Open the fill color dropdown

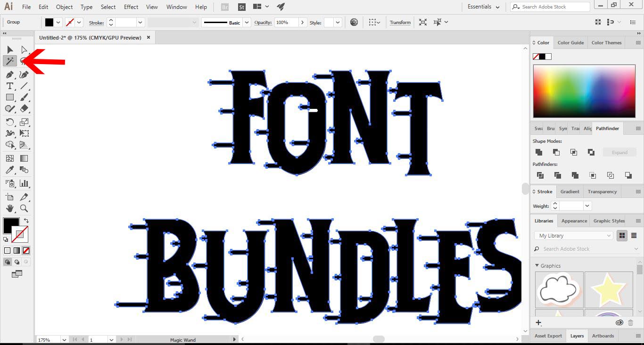point(58,22)
